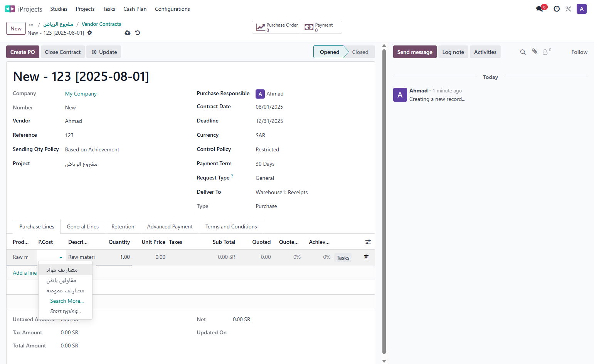Select مصاريف عمومية from the dropdown
The height and width of the screenshot is (364, 594).
pos(65,290)
